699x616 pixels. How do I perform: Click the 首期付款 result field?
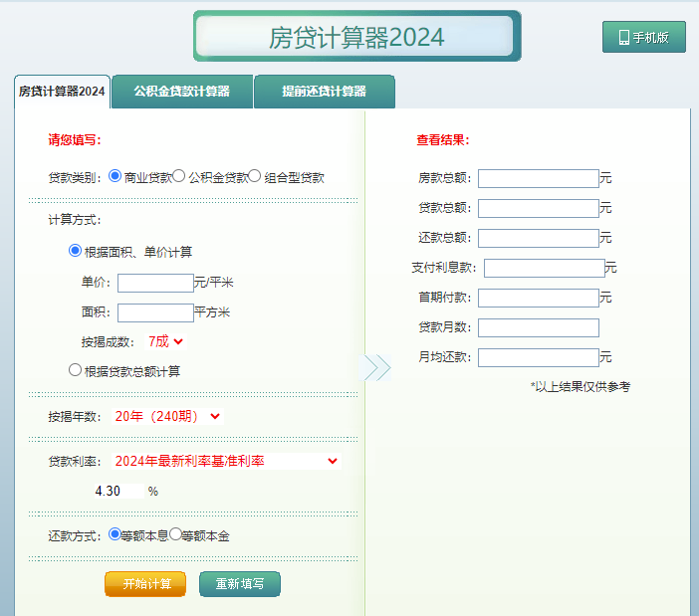[x=539, y=298]
